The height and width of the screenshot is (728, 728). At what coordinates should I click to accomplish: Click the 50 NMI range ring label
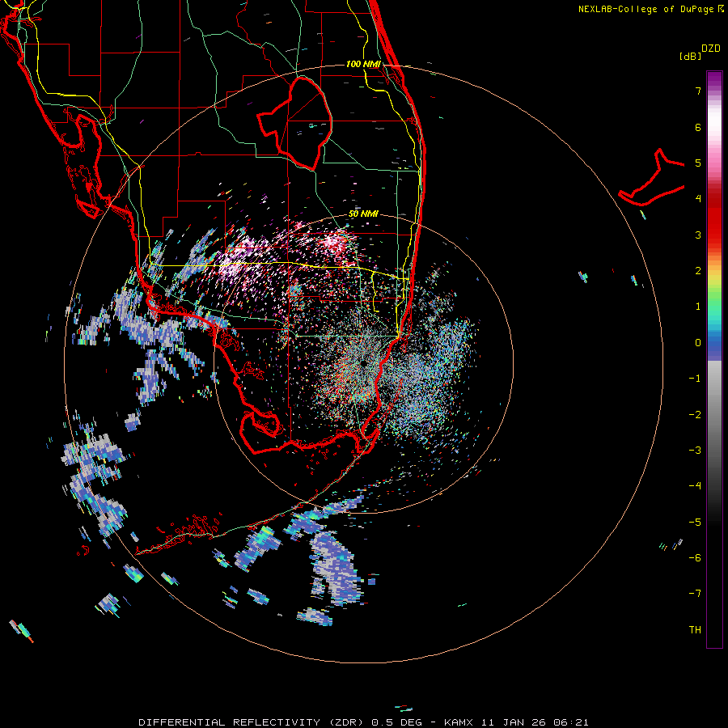coord(363,214)
